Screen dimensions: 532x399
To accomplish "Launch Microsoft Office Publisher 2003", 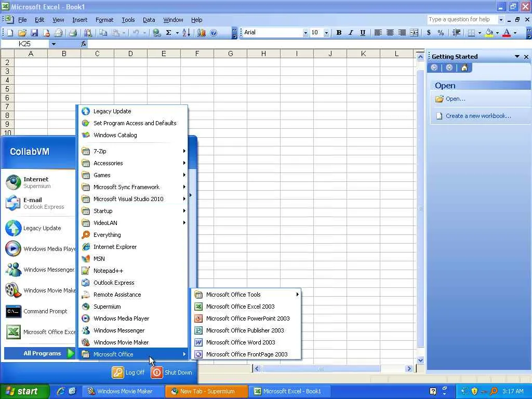I will coord(246,330).
